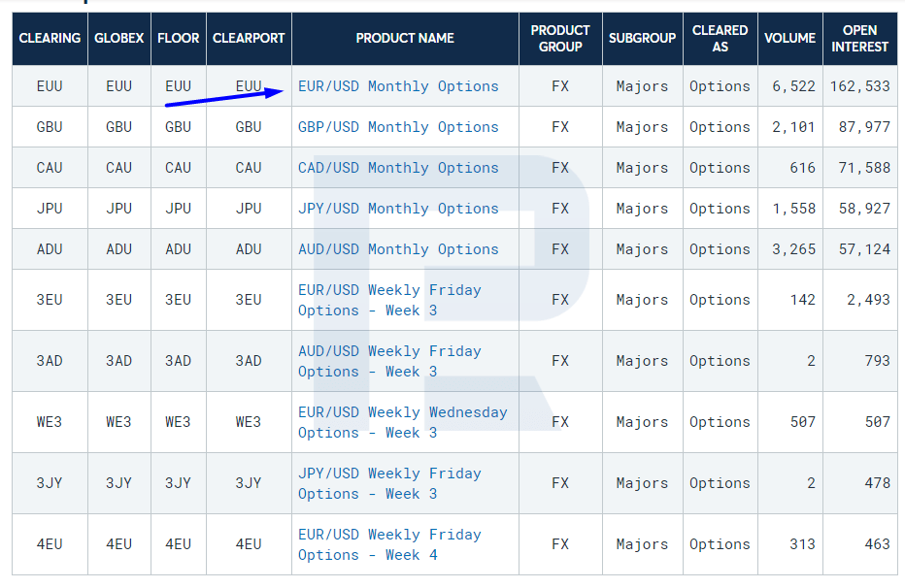This screenshot has width=905, height=588.
Task: Click FX product group in 3AD row
Action: (560, 362)
